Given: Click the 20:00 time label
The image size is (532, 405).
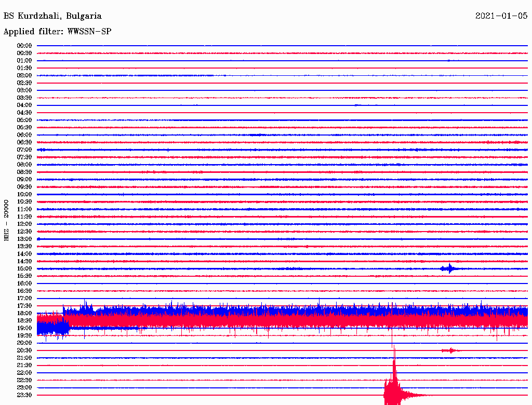Looking at the screenshot, I should pyautogui.click(x=24, y=343).
